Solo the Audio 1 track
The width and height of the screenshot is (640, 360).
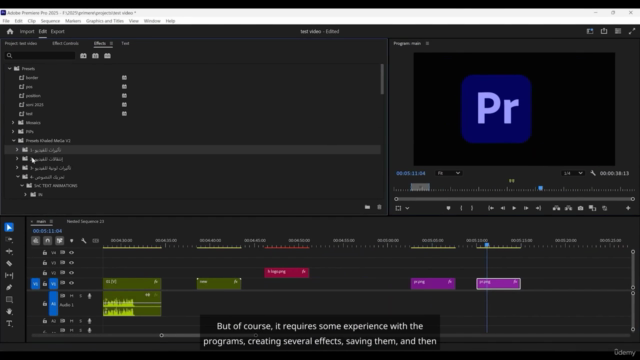[x=80, y=296]
